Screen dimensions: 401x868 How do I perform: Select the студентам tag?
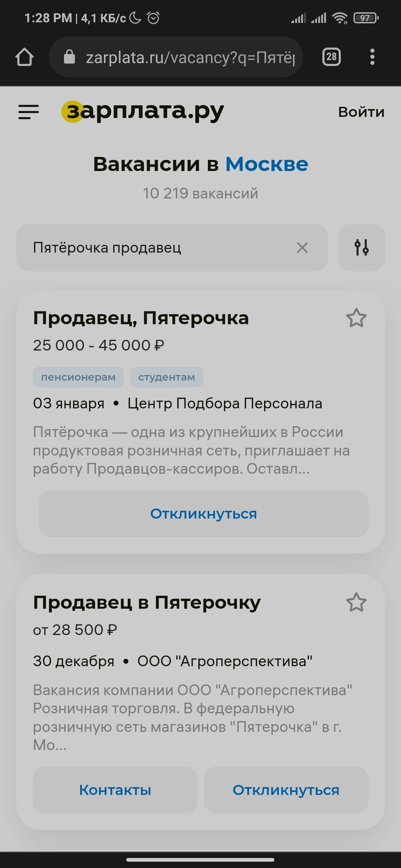pyautogui.click(x=166, y=377)
